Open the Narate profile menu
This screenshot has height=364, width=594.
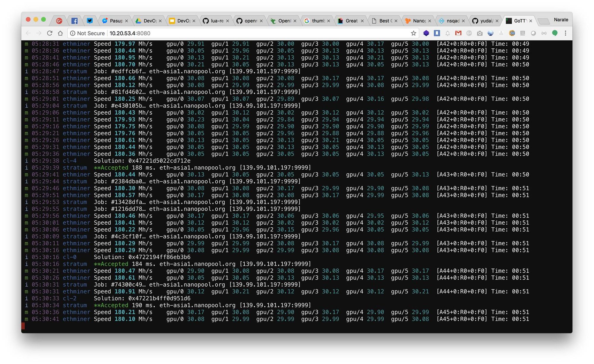click(x=561, y=20)
